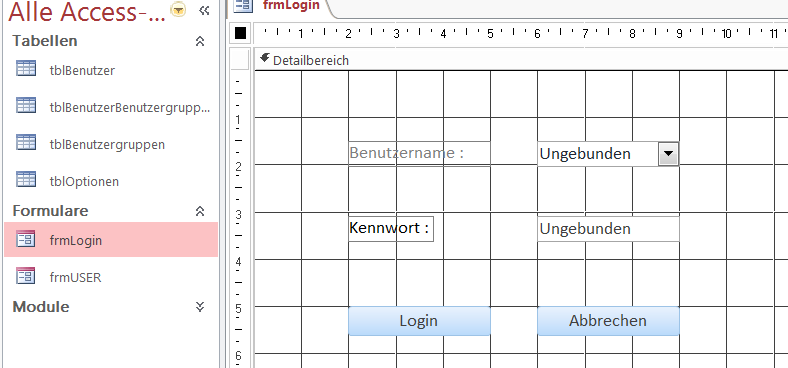Select the tblBenutzerBenutzergruppen table icon

click(26, 105)
